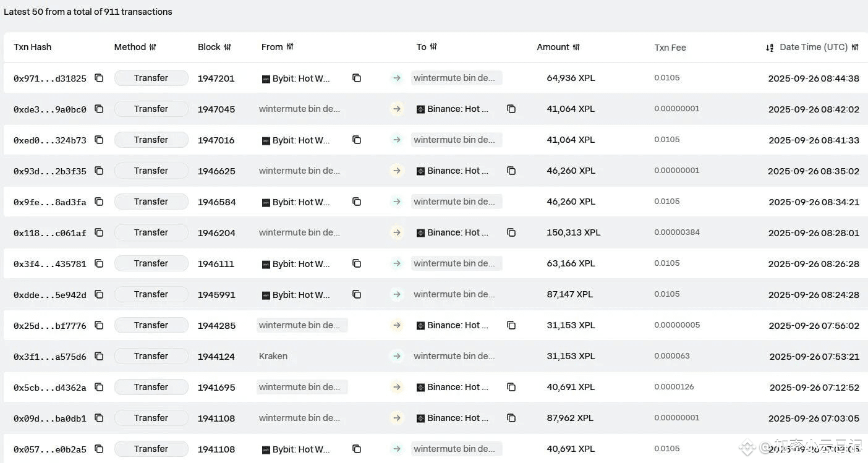Viewport: 868px width, 463px height.
Task: Open block 1946625 link
Action: tap(216, 171)
